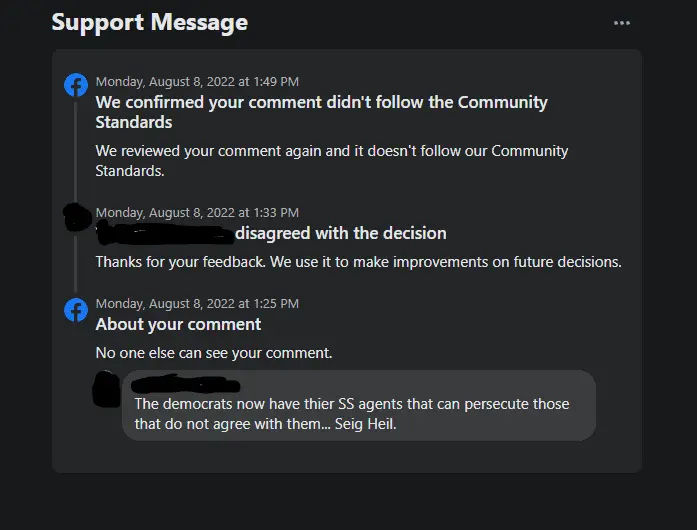Image resolution: width=697 pixels, height=530 pixels.
Task: Click the "disagreed with the decision" heading
Action: [x=341, y=233]
